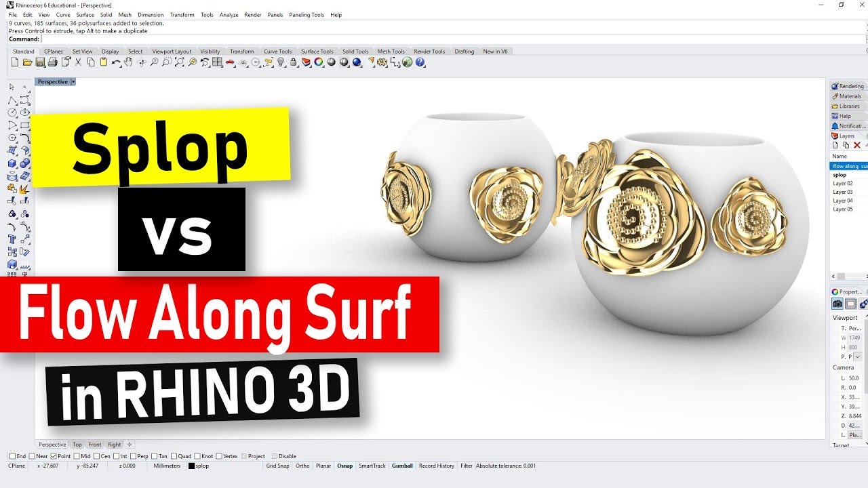This screenshot has height=488, width=868.
Task: Toggle the Perp osnap checkbox
Action: coord(133,456)
